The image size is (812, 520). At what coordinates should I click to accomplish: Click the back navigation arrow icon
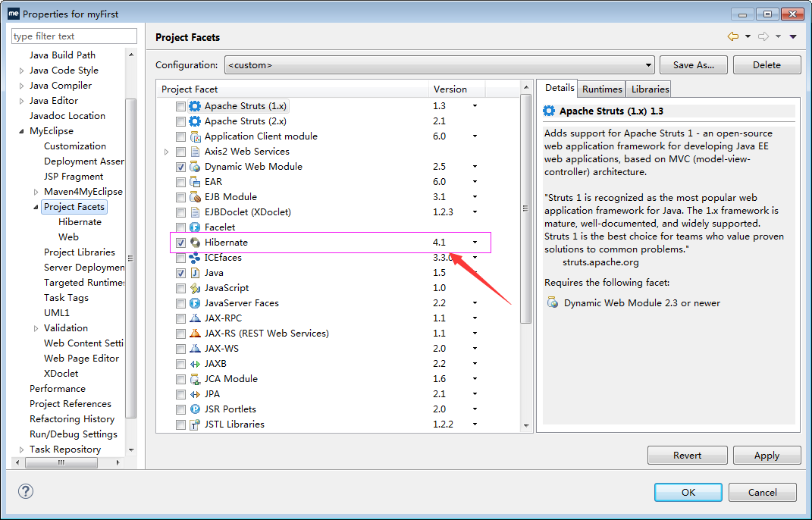(732, 37)
